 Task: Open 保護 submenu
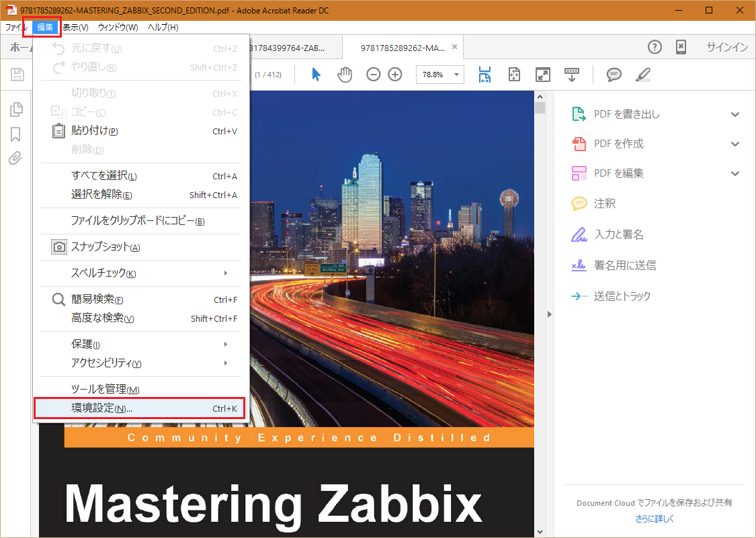[x=141, y=344]
